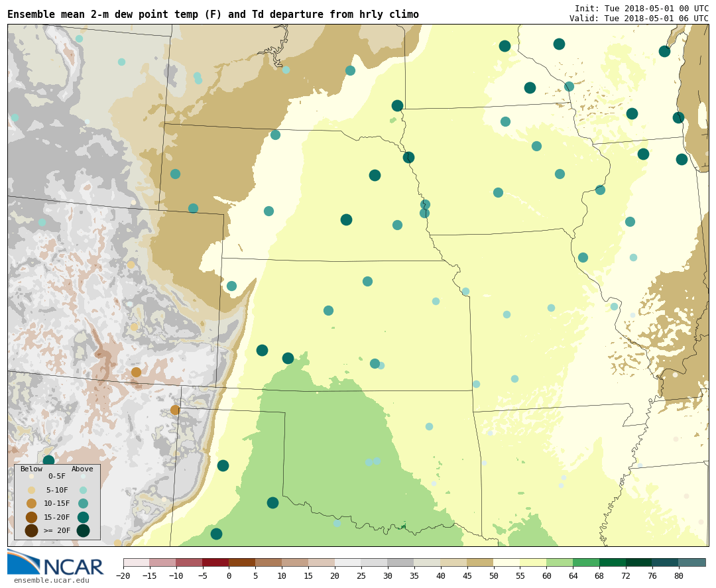Pick the colorbar swatch between -10 and -5
Image resolution: width=716 pixels, height=588 pixels.
click(189, 562)
